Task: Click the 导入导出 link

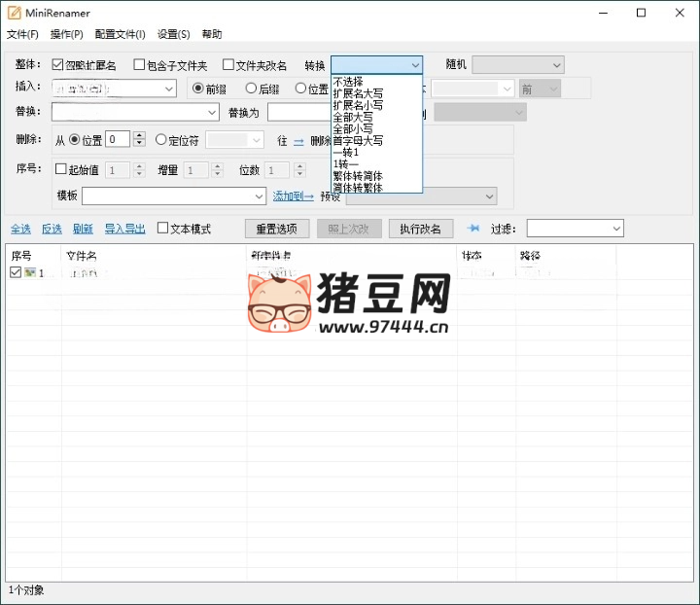Action: (x=124, y=229)
